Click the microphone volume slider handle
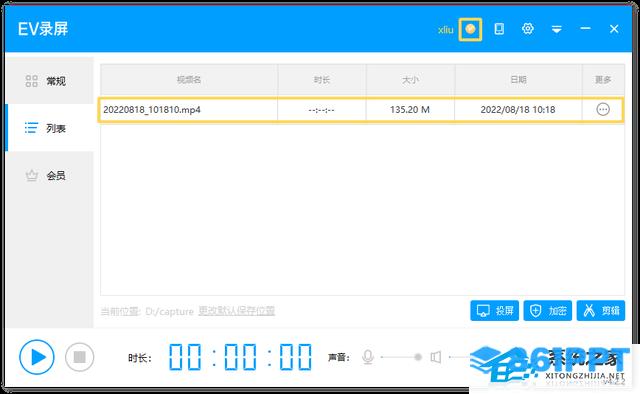Viewport: 640px width, 394px height. click(418, 357)
